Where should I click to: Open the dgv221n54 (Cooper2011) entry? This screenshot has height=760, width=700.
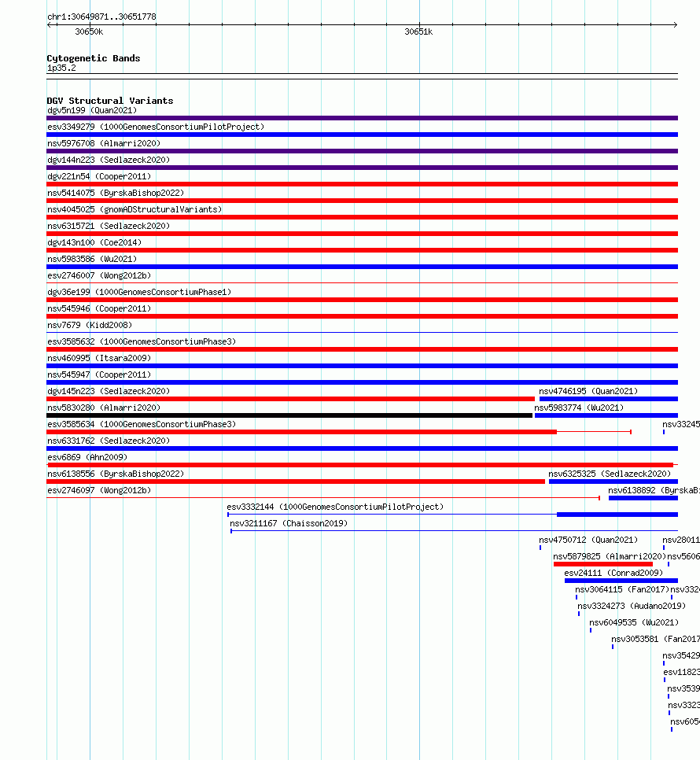[x=99, y=176]
